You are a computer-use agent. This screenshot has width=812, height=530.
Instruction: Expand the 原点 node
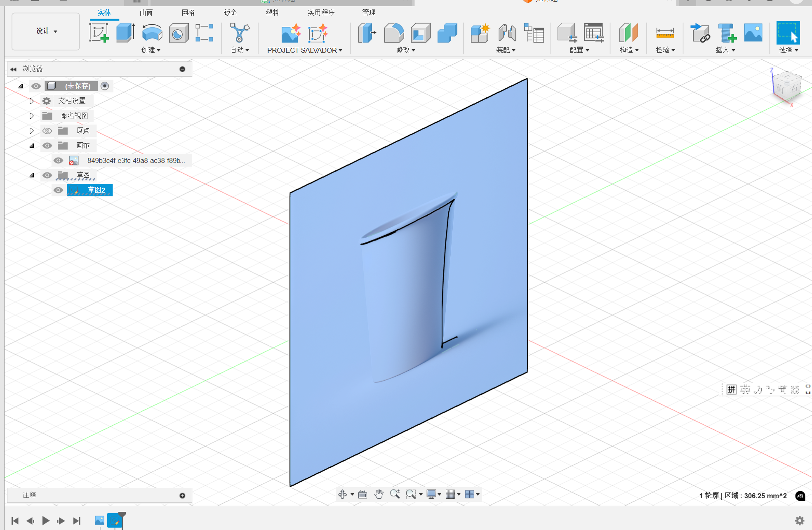click(x=32, y=131)
